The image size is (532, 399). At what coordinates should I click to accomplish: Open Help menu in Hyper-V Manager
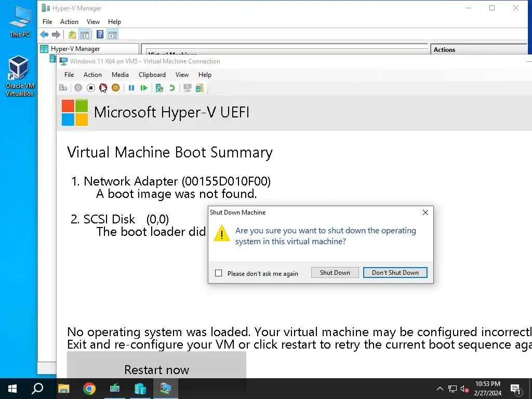click(x=114, y=22)
